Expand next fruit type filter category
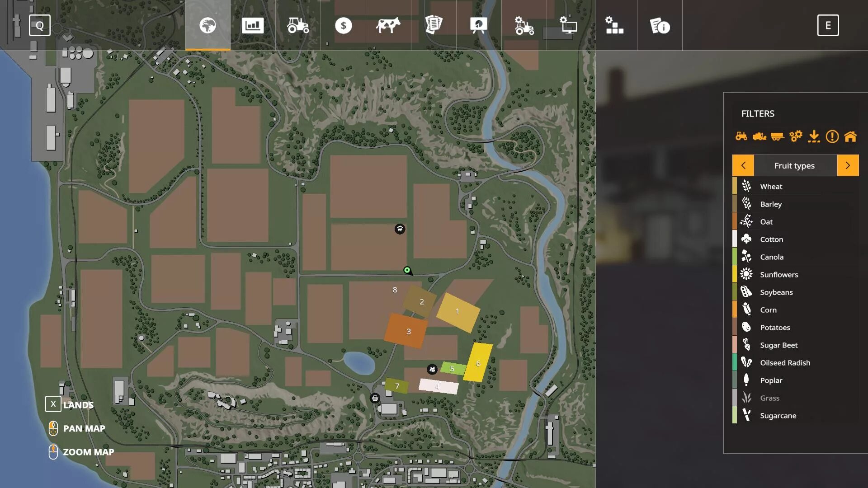This screenshot has height=488, width=868. coord(847,165)
